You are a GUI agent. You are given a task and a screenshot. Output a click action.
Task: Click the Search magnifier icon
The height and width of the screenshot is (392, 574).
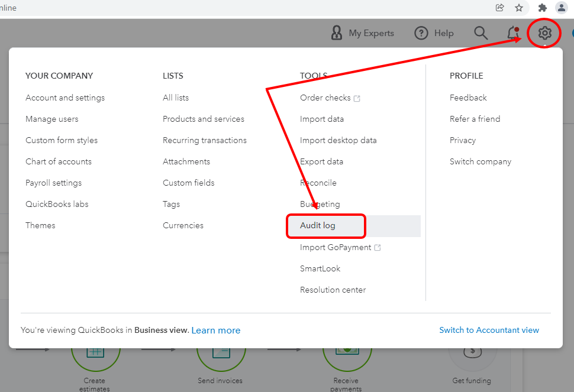pyautogui.click(x=481, y=33)
